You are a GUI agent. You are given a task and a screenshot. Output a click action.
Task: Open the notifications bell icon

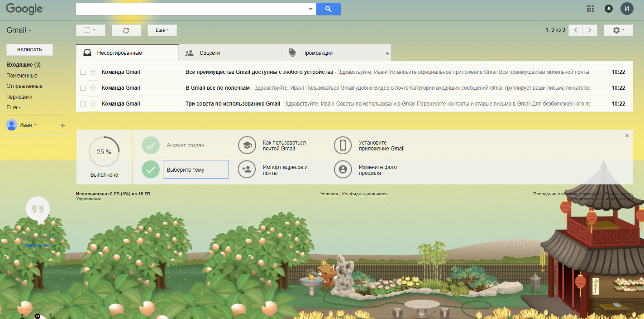click(609, 9)
